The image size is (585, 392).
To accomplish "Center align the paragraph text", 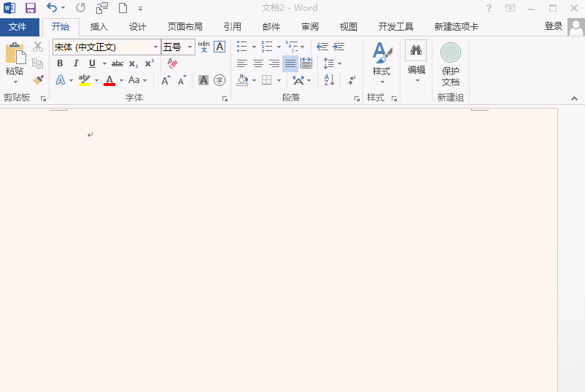I will click(x=258, y=63).
